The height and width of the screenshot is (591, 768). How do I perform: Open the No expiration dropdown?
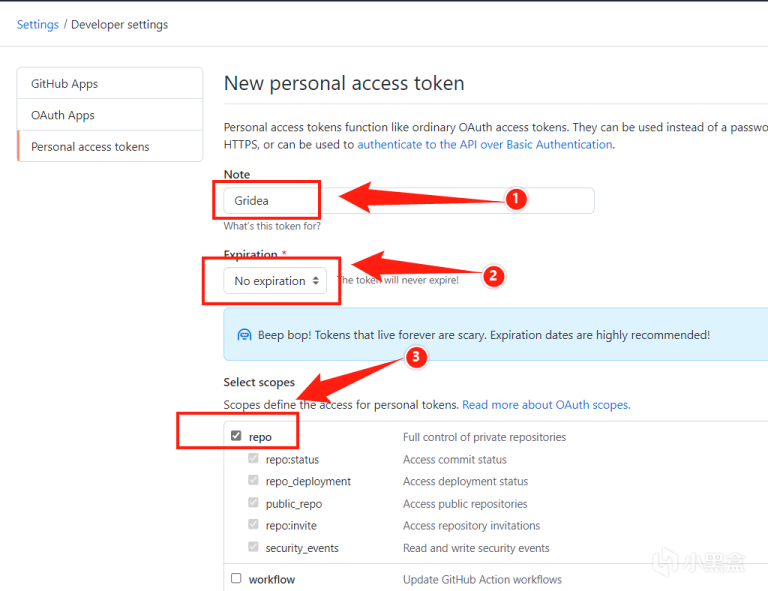275,281
